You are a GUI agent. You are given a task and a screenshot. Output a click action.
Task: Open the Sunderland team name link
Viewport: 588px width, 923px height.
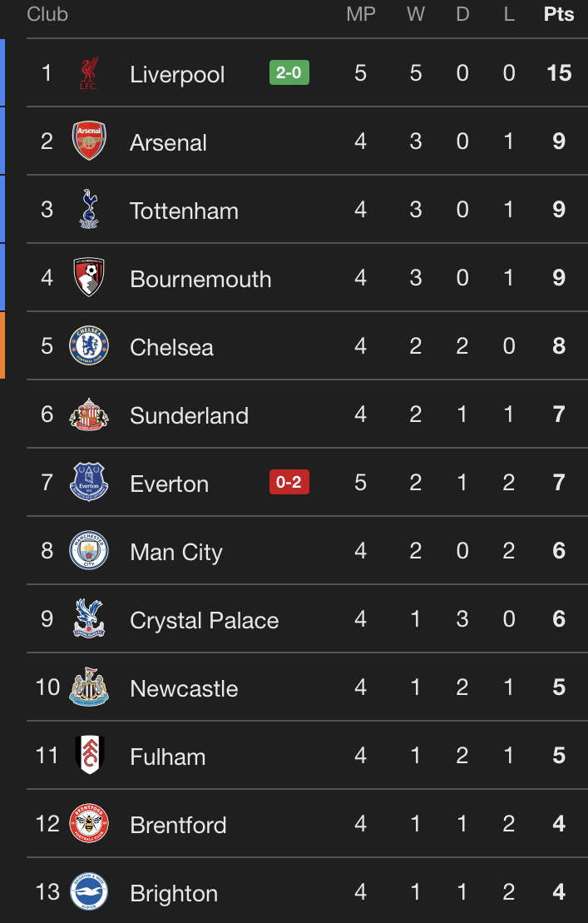click(x=189, y=415)
